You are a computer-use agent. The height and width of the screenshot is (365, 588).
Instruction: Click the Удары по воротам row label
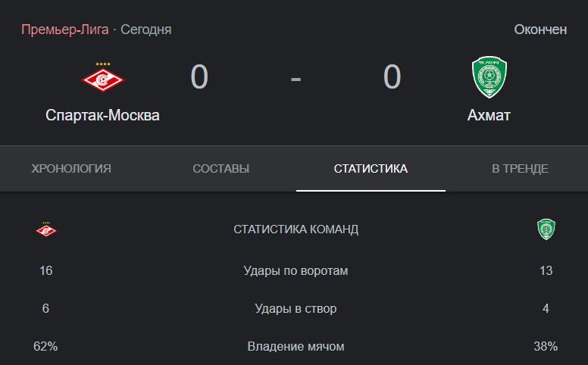pyautogui.click(x=296, y=270)
